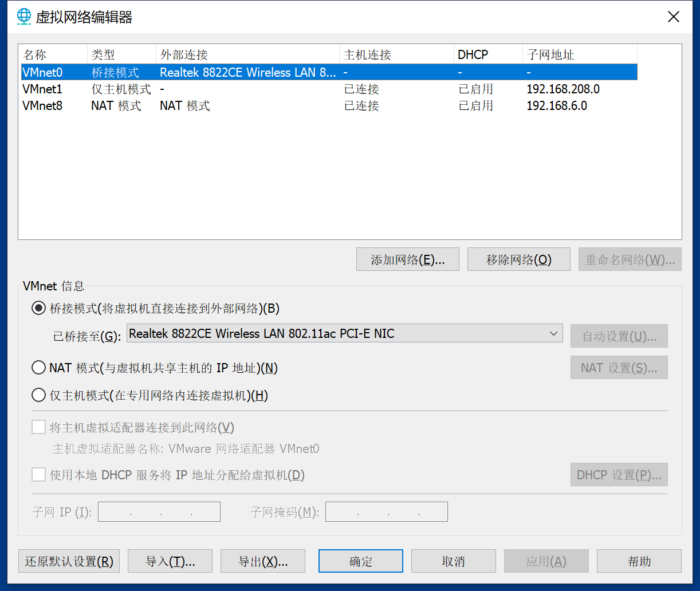This screenshot has width=700, height=591.
Task: Click the 主机连接 column header
Action: (396, 54)
